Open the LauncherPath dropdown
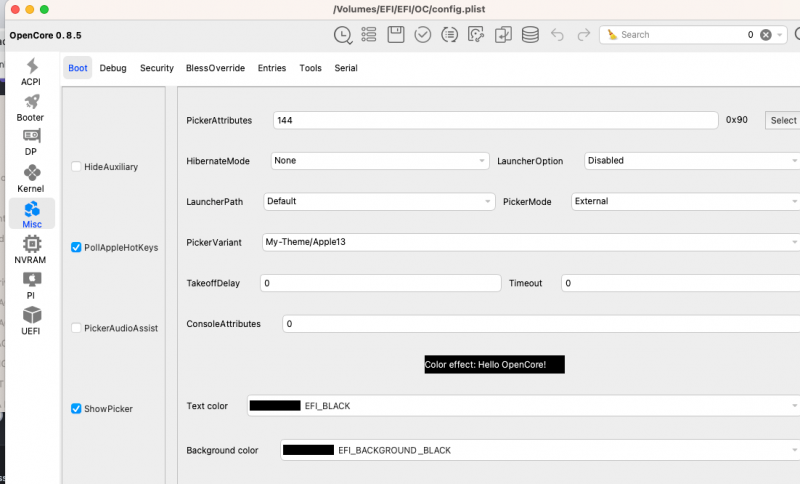Screen dimensions: 800x484 pyautogui.click(x=379, y=201)
